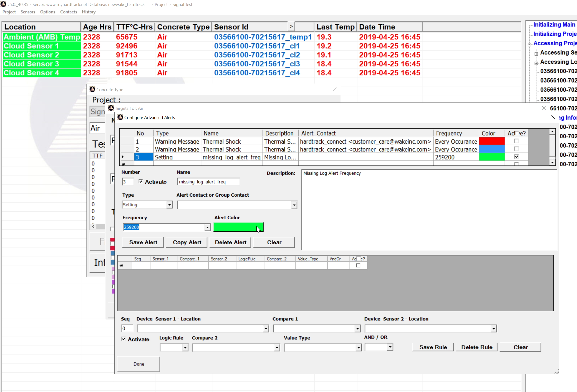Click the Concrete Type dialog window icon
This screenshot has height=392, width=577.
[x=92, y=89]
